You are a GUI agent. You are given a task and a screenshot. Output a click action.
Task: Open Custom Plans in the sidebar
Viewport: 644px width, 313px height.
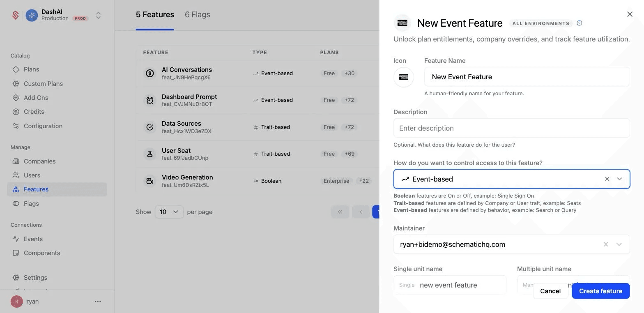(x=57, y=84)
